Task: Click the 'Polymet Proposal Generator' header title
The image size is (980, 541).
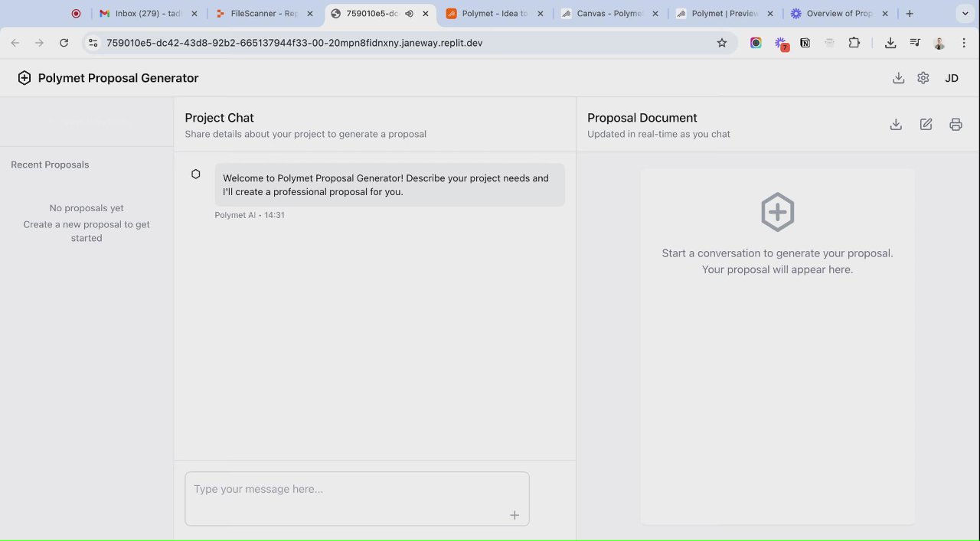Action: click(118, 78)
